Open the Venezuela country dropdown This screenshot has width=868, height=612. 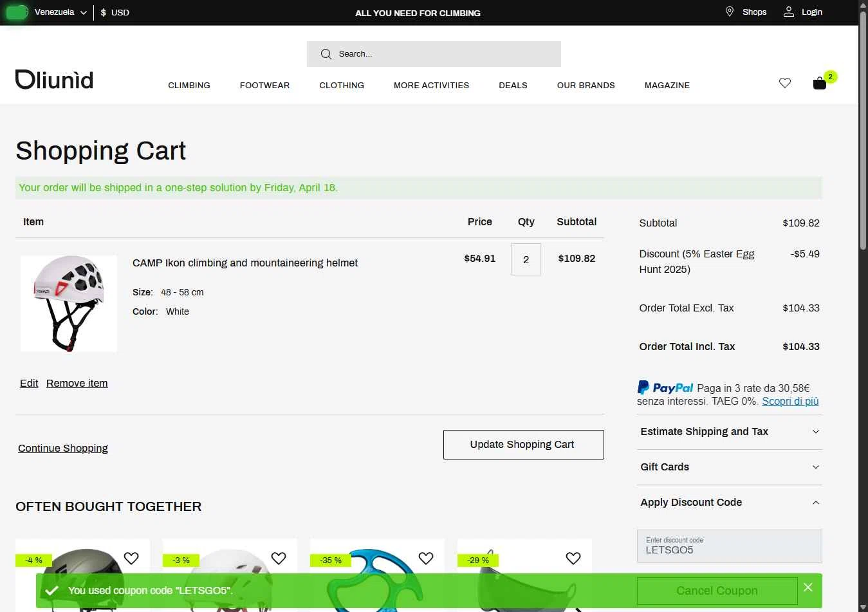tap(60, 12)
